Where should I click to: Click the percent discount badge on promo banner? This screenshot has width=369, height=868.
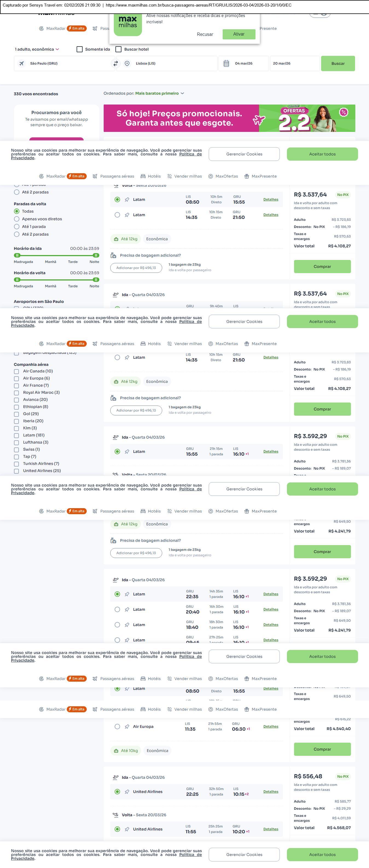[343, 112]
